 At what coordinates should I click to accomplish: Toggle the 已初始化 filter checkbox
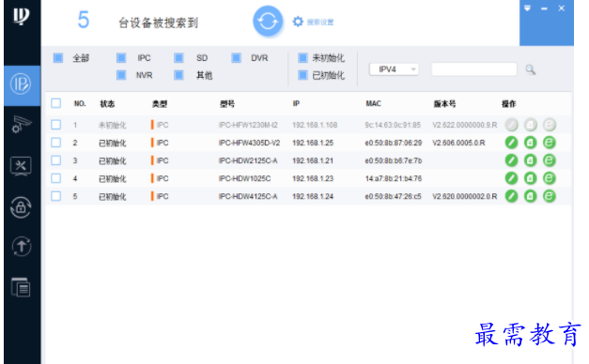pyautogui.click(x=302, y=75)
